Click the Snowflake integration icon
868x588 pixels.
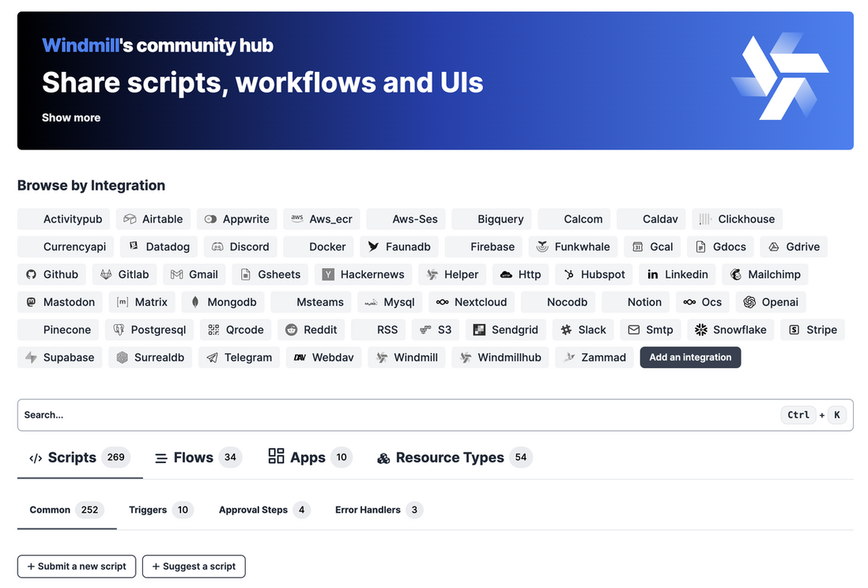coord(701,330)
